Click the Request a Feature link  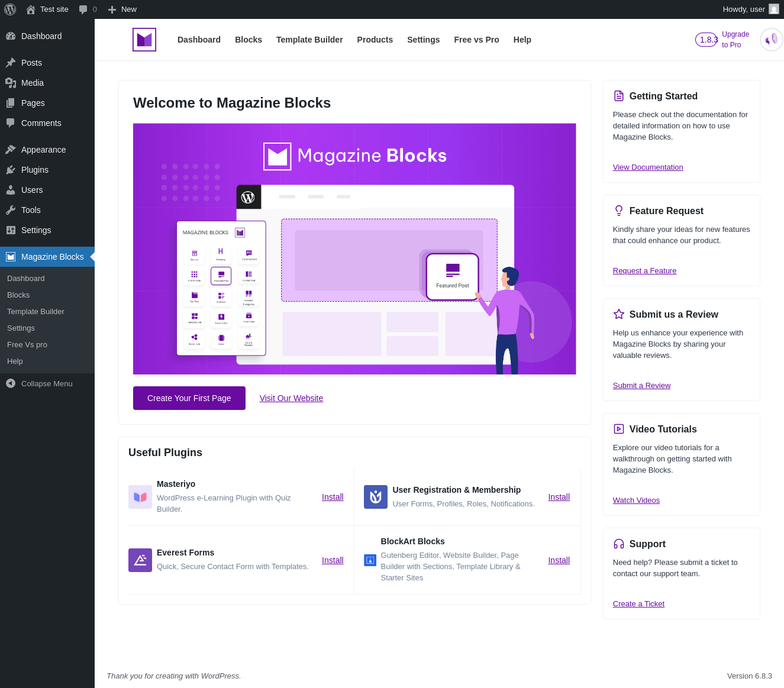[x=644, y=271]
